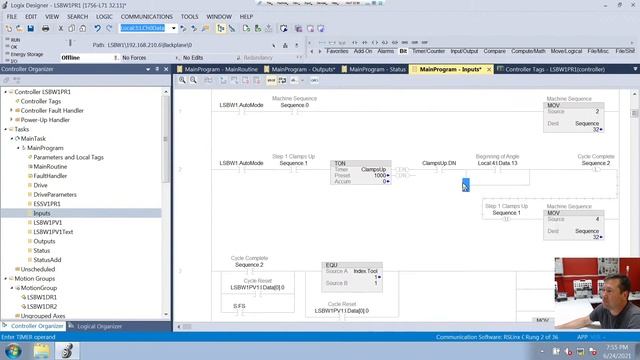Open the TOOLS menu
The height and width of the screenshot is (360, 640).
tap(189, 16)
